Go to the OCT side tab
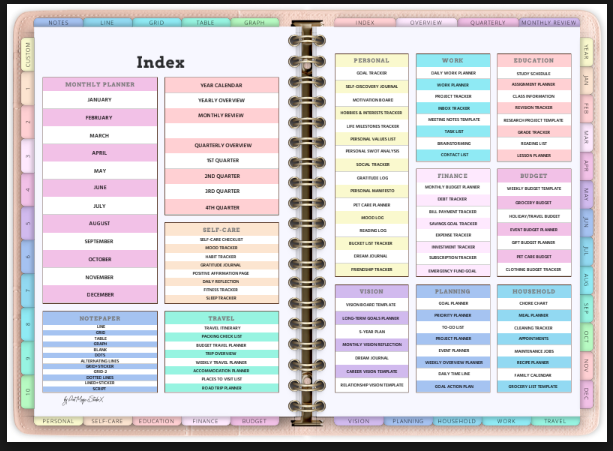The image size is (613, 451). (x=586, y=336)
